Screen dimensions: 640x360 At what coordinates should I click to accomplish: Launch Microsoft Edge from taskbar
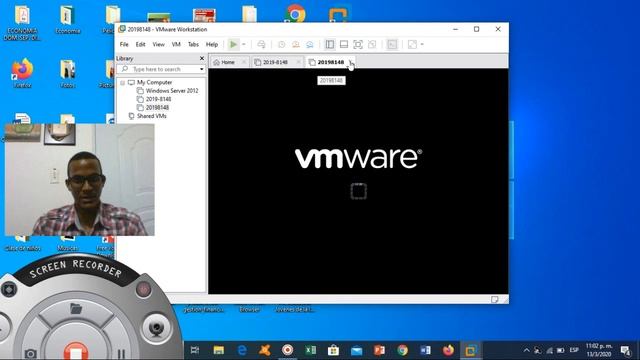[x=242, y=350]
